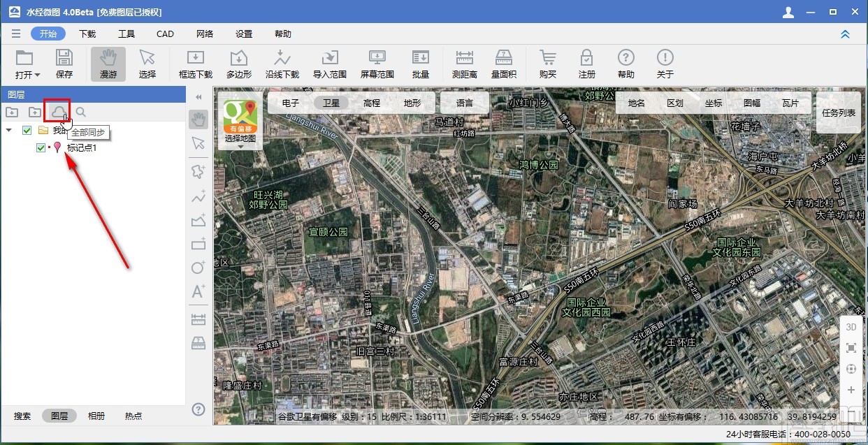Select the Measure Distance tool (测距离)
868x445 pixels.
[x=464, y=64]
